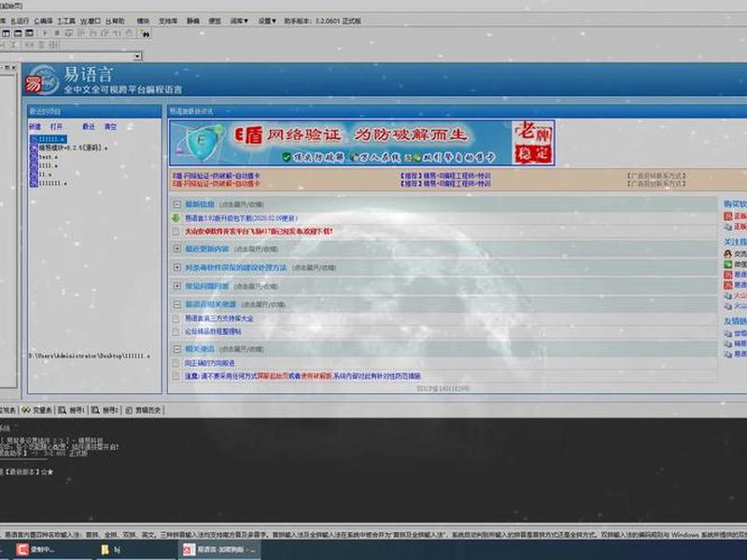This screenshot has width=747, height=560.
Task: Click the file icon beside 1111111.e
Action: click(x=34, y=183)
